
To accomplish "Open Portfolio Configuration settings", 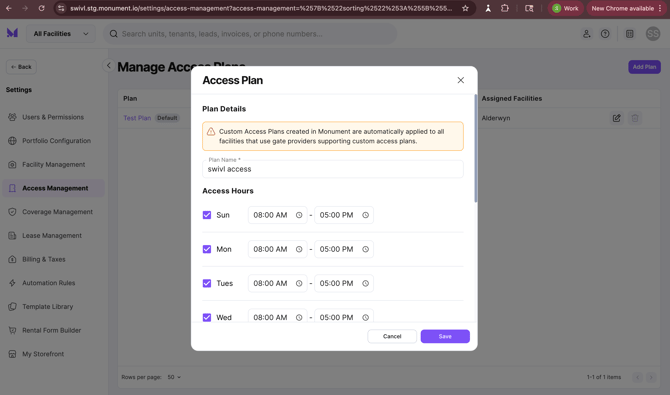I will click(x=53, y=141).
